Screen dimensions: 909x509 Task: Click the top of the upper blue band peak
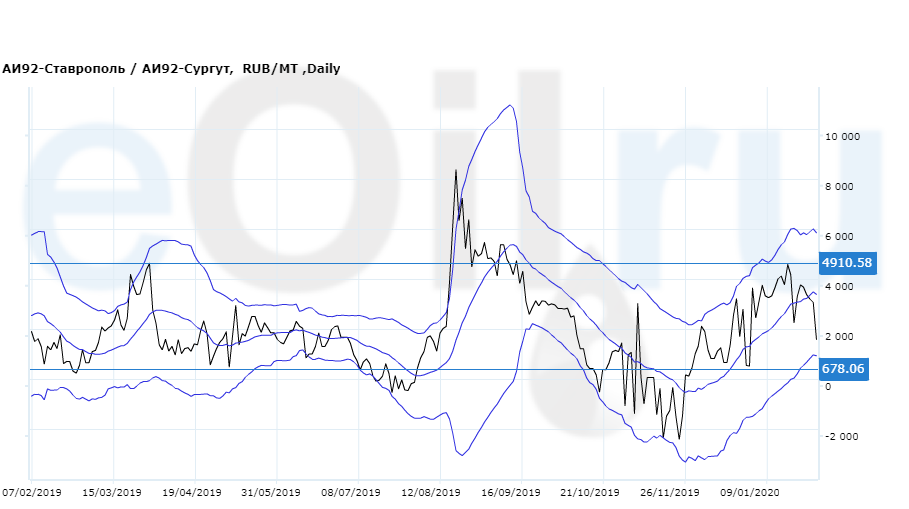point(511,105)
